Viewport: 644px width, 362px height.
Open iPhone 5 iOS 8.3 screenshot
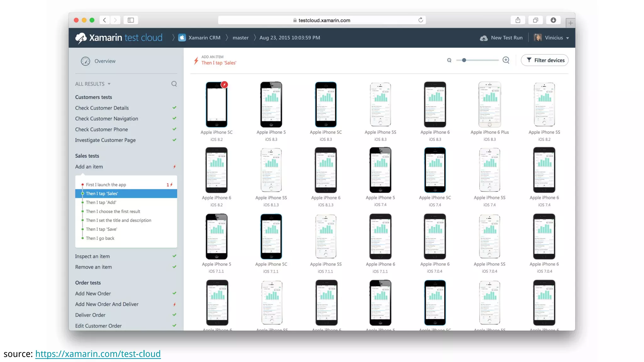click(271, 105)
